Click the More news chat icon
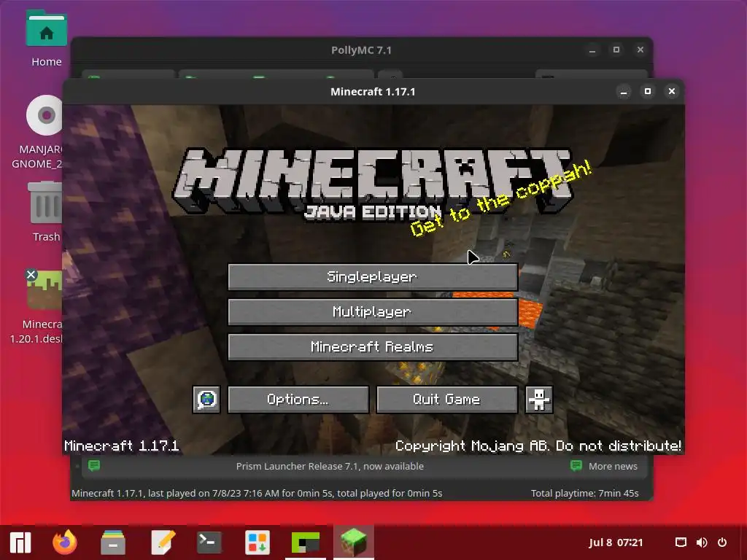Viewport: 747px width, 560px height. point(576,465)
